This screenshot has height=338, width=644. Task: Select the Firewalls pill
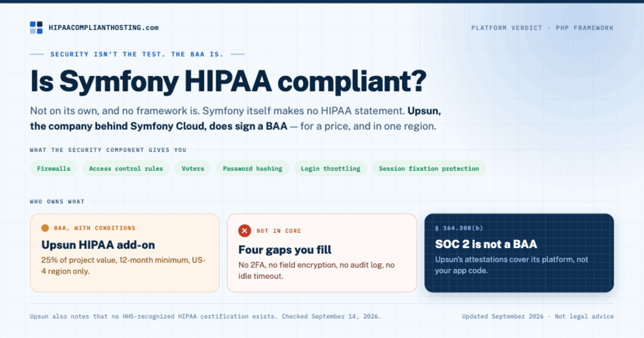[x=54, y=168]
